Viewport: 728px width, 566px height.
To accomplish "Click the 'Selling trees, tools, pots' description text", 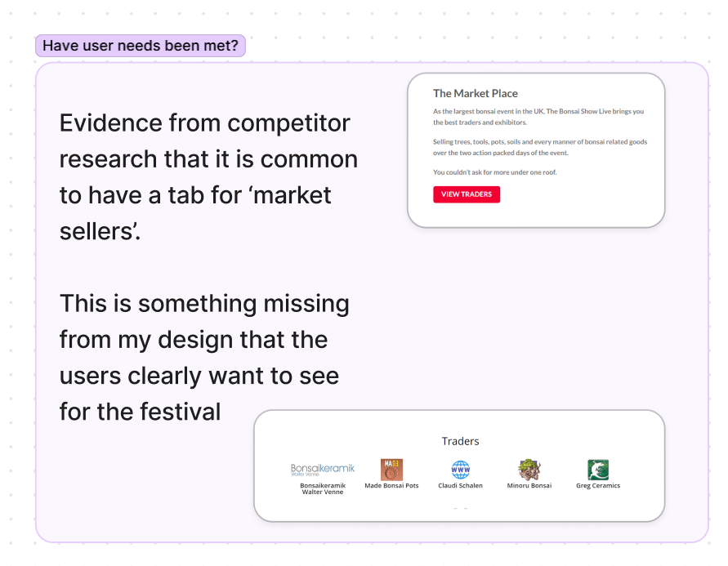I will 539,147.
